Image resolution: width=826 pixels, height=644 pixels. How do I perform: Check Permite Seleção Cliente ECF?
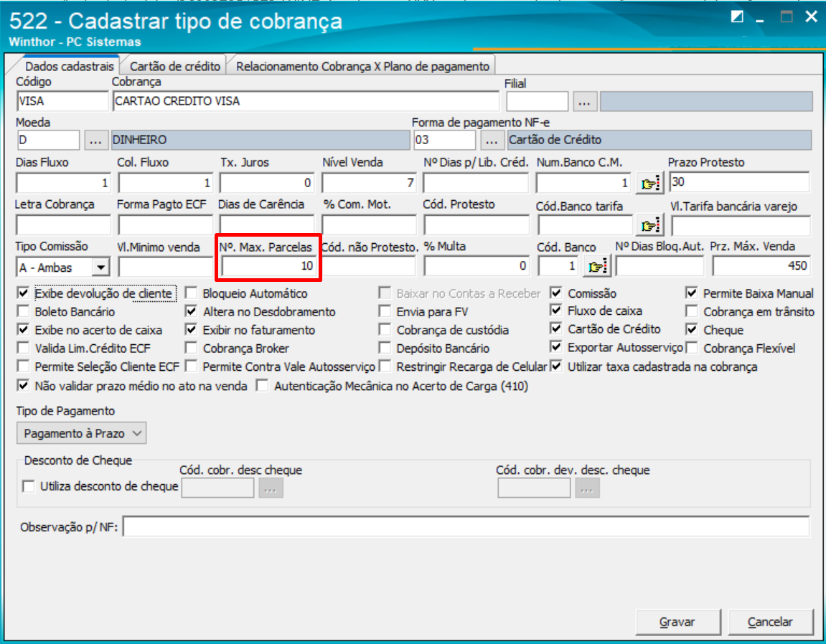23,366
